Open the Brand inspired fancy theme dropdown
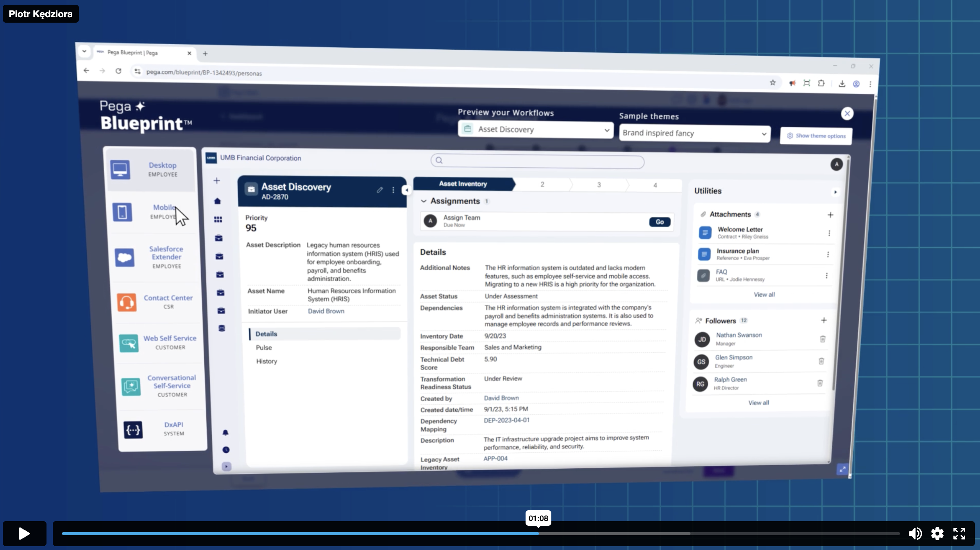Screen dimensions: 980x550 click(x=694, y=134)
